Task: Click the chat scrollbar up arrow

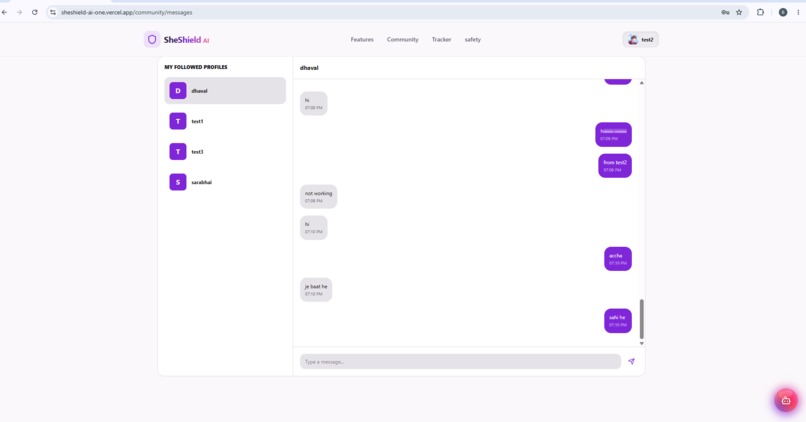Action: pyautogui.click(x=642, y=83)
